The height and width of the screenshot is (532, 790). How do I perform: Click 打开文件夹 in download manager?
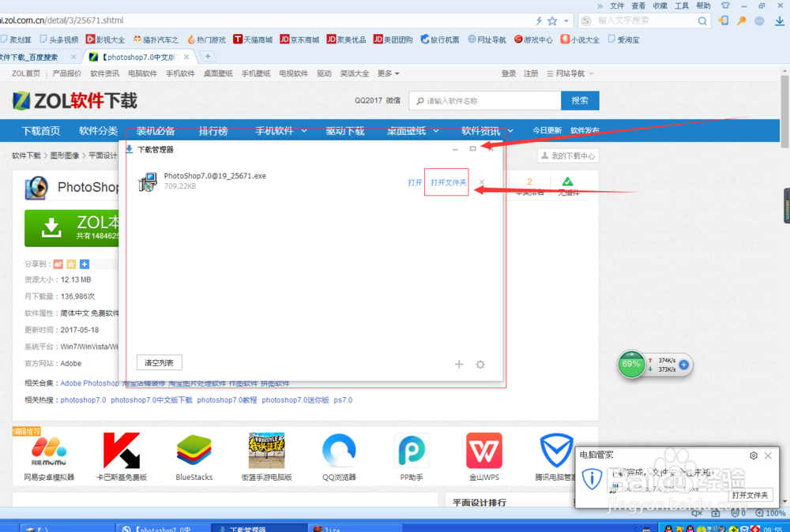(x=449, y=182)
